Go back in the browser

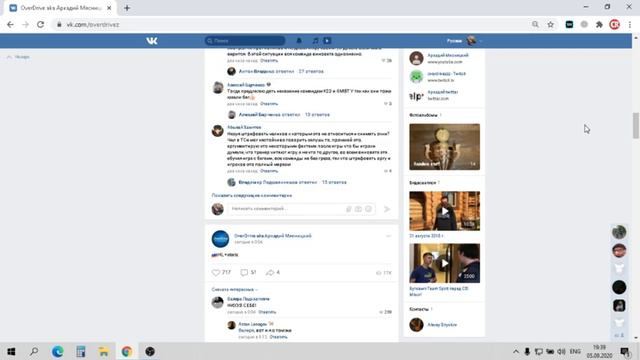pos(10,24)
